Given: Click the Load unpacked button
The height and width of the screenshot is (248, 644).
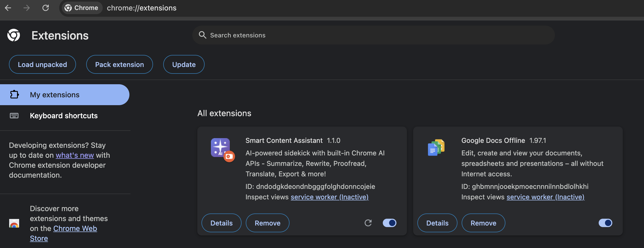Looking at the screenshot, I should 42,64.
